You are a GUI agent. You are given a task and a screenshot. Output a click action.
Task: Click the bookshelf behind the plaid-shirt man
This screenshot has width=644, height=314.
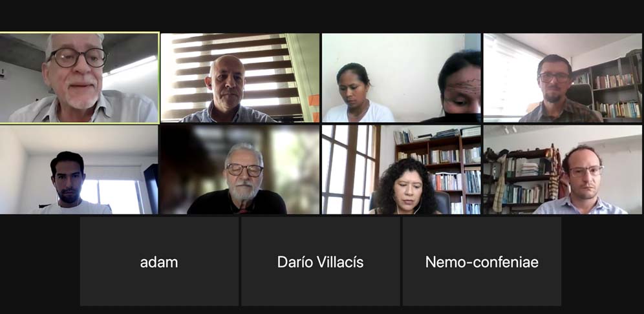[610, 89]
